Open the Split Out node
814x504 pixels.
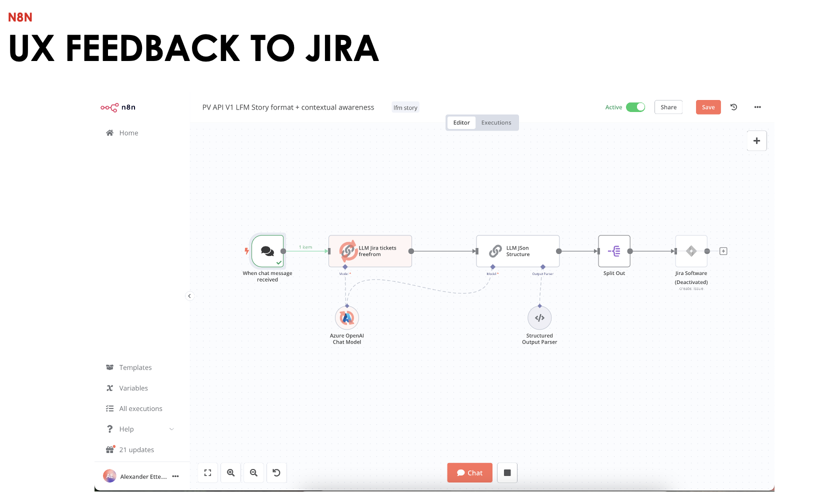tap(614, 251)
